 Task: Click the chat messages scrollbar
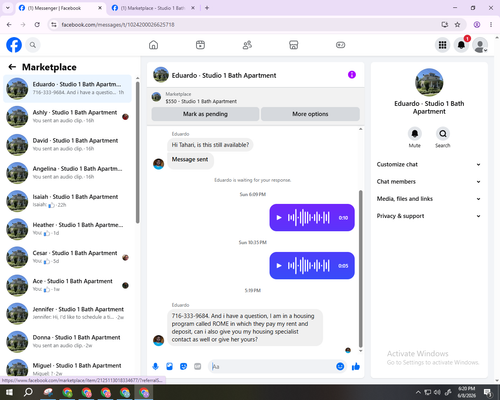coord(360,269)
